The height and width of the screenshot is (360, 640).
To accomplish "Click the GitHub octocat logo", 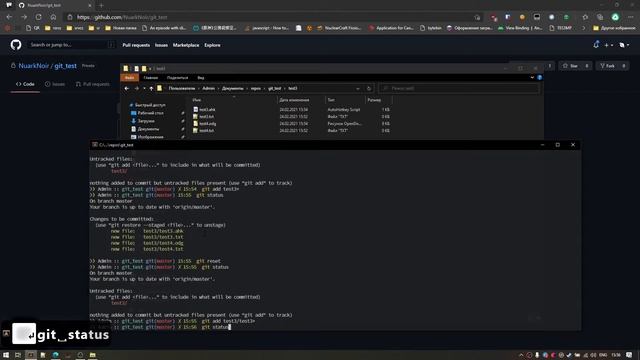I will click(x=16, y=44).
